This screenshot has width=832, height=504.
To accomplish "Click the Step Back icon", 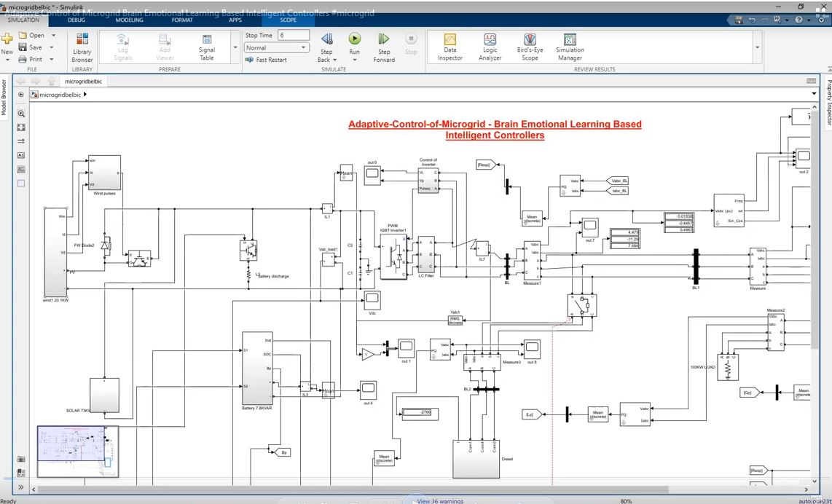I will click(327, 39).
